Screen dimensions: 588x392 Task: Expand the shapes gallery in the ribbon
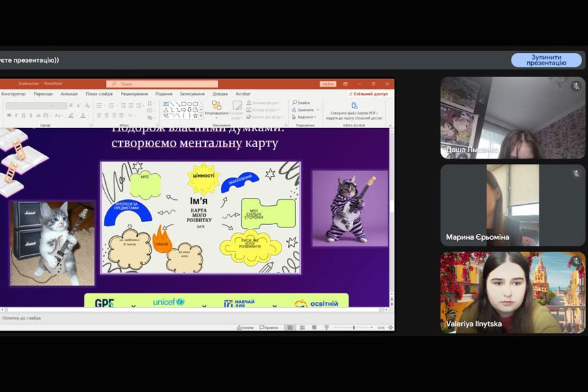201,116
